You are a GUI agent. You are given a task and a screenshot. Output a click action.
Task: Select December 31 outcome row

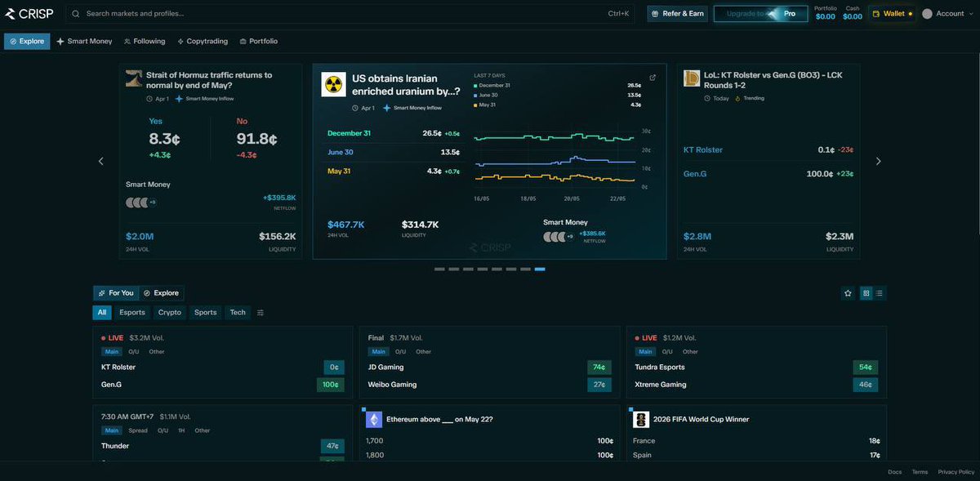click(x=394, y=133)
